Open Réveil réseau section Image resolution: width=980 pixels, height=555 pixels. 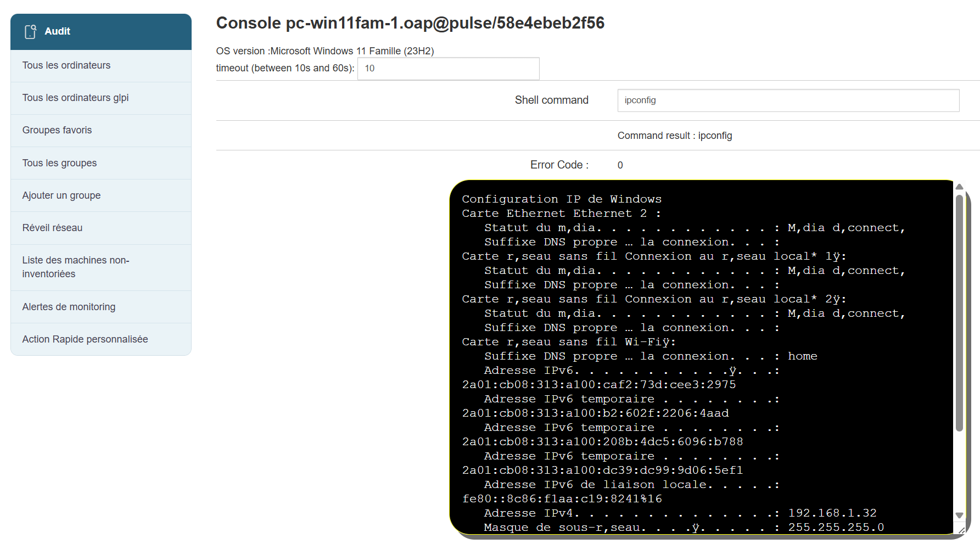coord(52,228)
